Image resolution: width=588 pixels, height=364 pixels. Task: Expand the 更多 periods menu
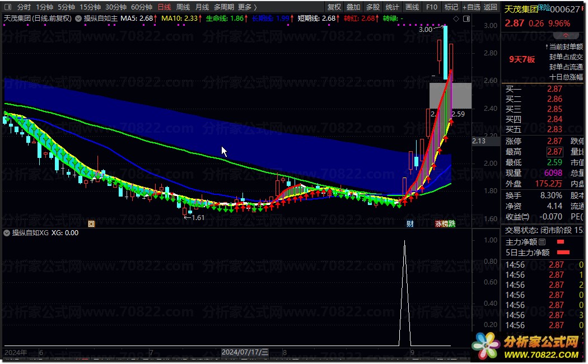[x=248, y=7]
